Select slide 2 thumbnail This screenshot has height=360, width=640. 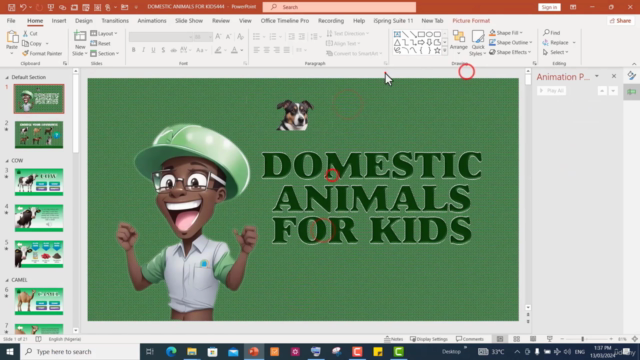pos(39,135)
